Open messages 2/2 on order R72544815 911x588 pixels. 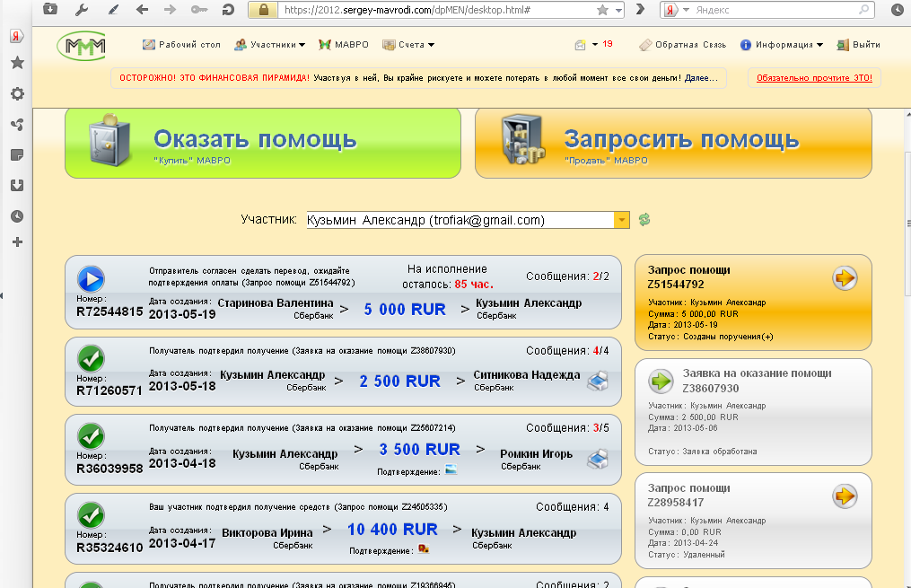[567, 276]
